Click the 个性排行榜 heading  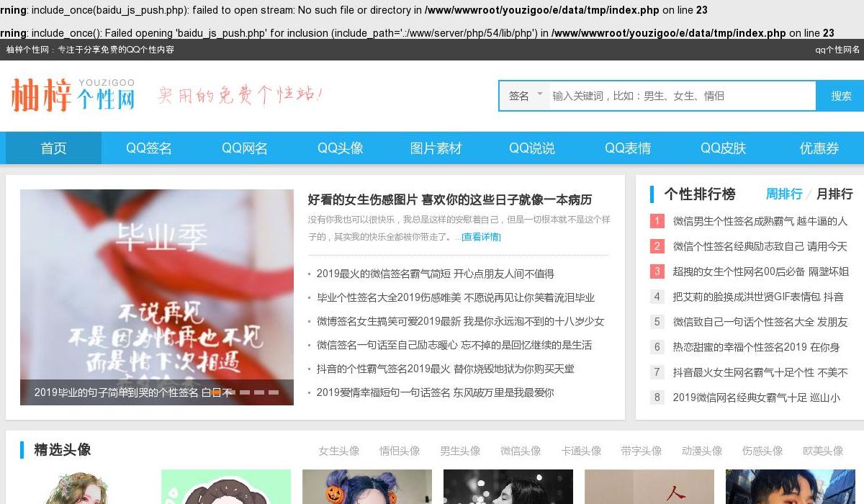point(700,194)
